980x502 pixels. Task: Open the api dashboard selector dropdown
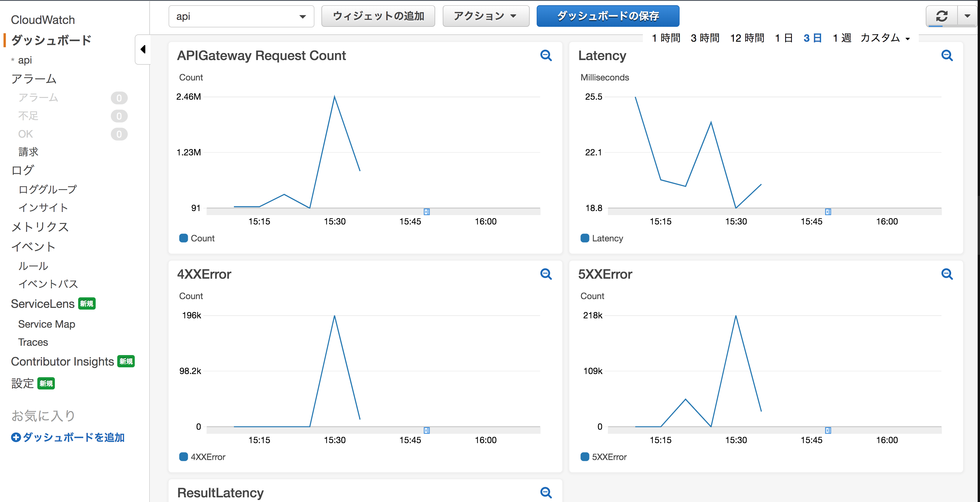point(241,16)
